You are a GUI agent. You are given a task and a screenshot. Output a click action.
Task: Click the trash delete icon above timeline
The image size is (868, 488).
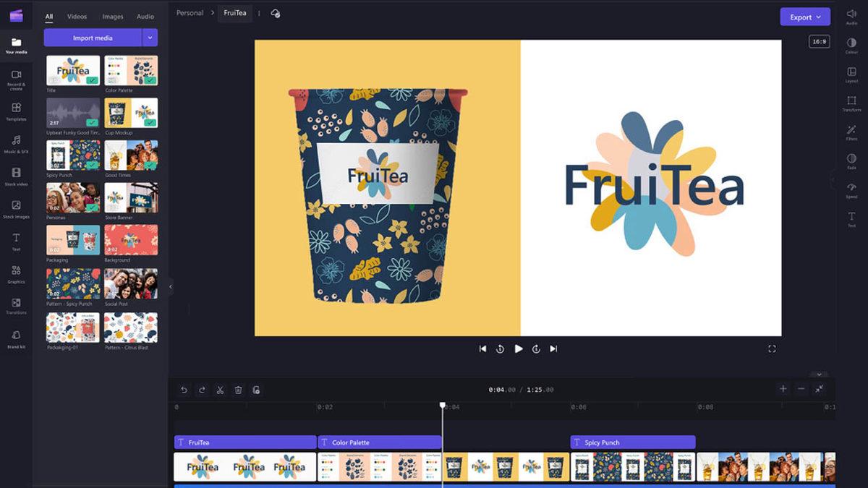pos(238,390)
